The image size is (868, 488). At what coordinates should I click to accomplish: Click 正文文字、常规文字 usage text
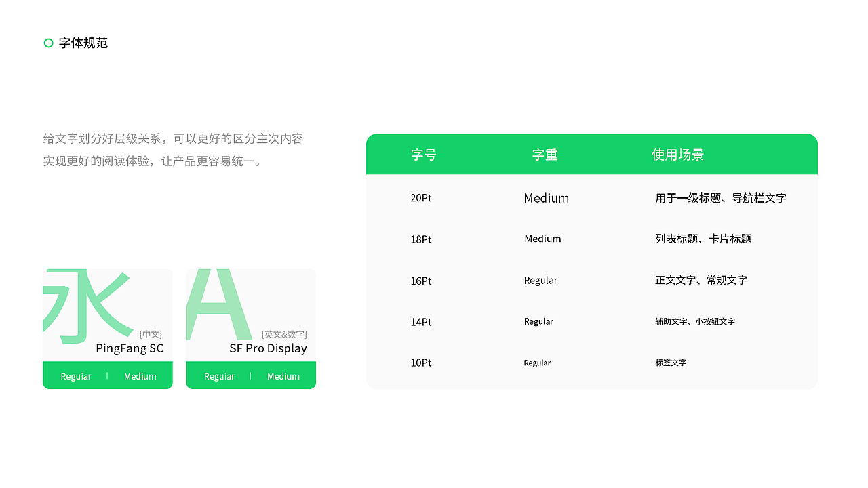point(701,280)
